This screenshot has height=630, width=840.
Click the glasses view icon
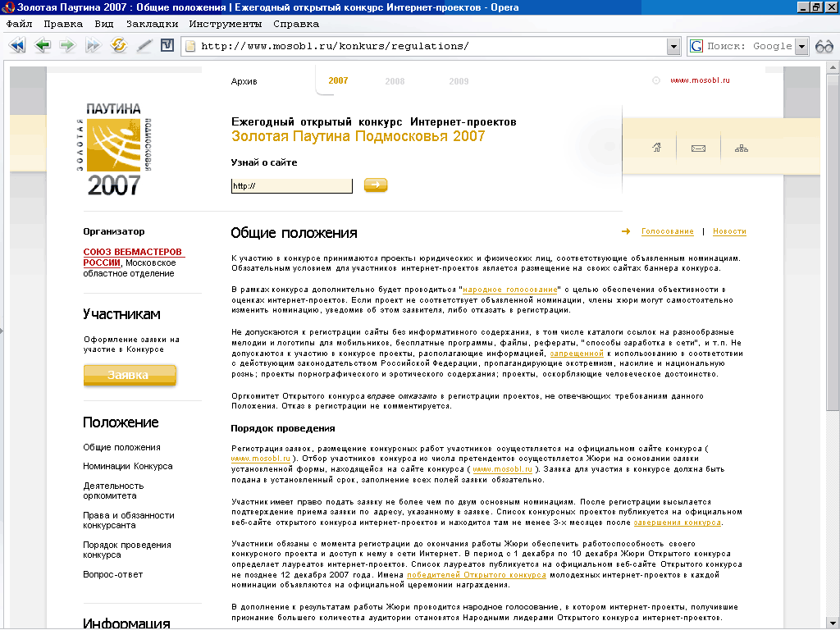coord(824,46)
